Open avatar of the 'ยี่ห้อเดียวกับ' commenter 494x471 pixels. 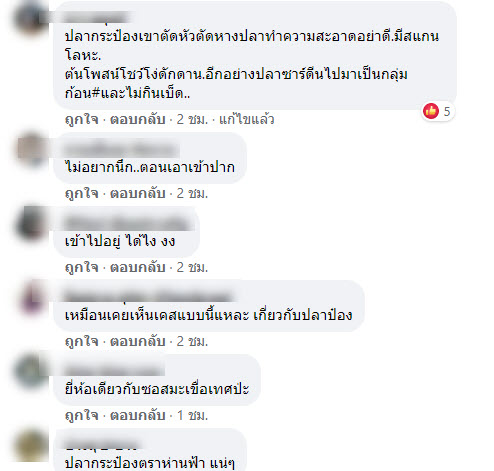pyautogui.click(x=32, y=370)
